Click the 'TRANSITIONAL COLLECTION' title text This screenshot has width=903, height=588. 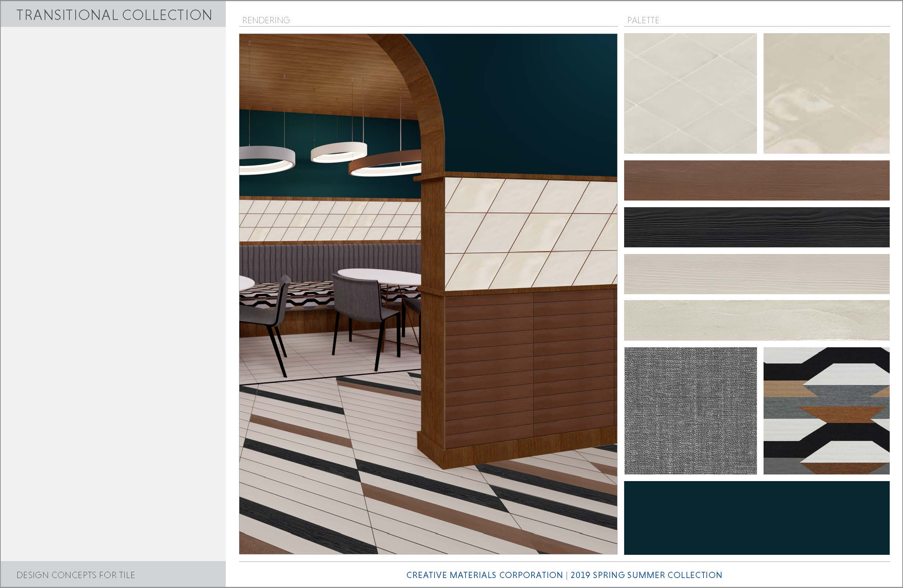click(114, 15)
